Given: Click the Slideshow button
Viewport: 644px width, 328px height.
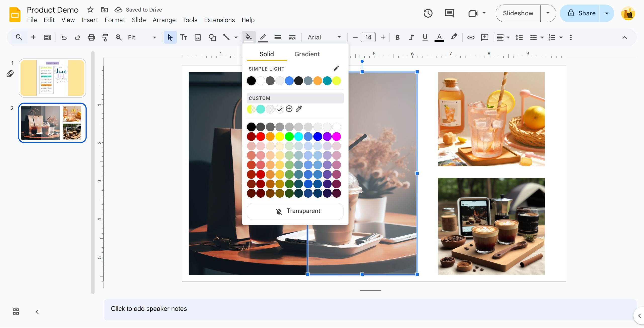Looking at the screenshot, I should pyautogui.click(x=518, y=13).
